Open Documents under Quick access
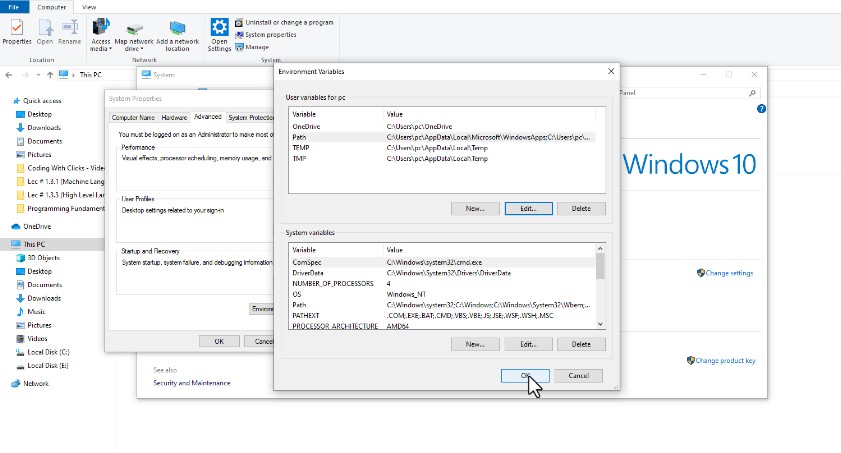The width and height of the screenshot is (841, 453). click(39, 141)
